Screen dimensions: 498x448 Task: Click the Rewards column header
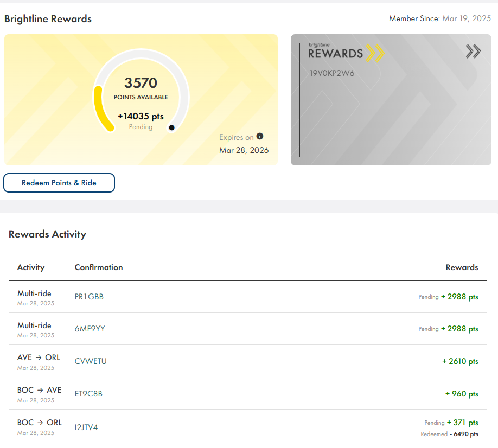462,267
